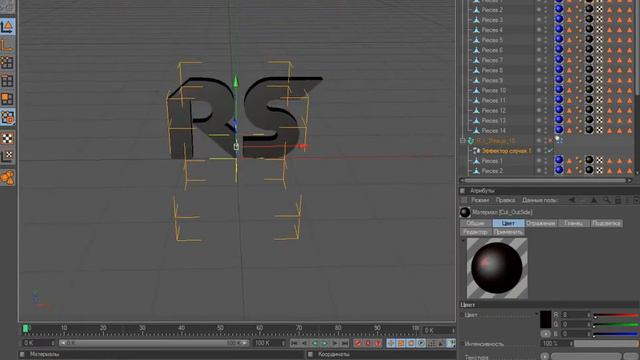Toggle parameter keyframe recording icon
The image size is (640, 360).
pos(421,343)
